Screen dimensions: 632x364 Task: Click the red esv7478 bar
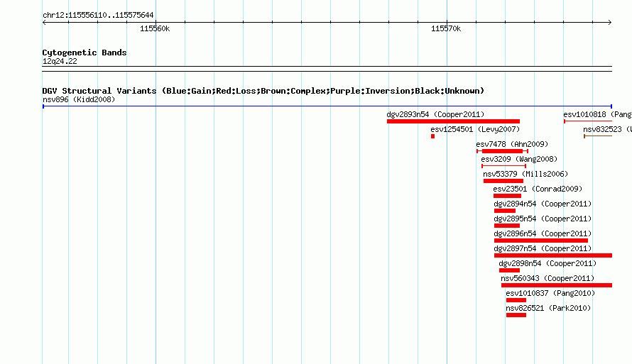tap(502, 151)
